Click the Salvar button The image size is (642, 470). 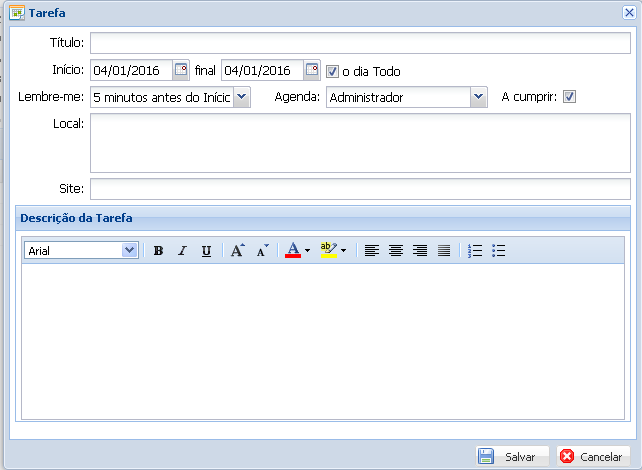(x=512, y=456)
